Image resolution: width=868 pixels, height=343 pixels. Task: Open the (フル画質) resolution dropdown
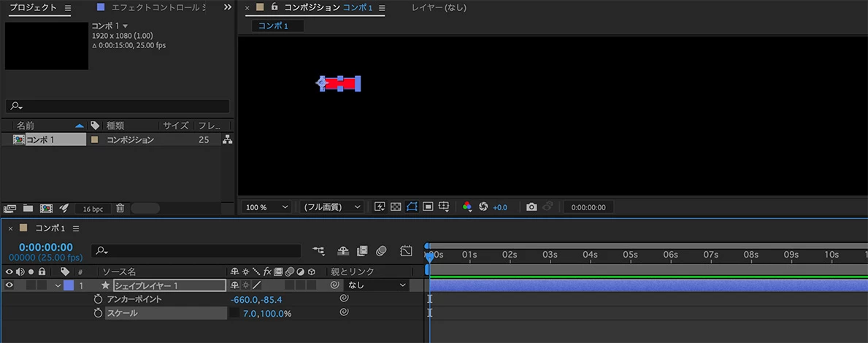[x=332, y=207]
